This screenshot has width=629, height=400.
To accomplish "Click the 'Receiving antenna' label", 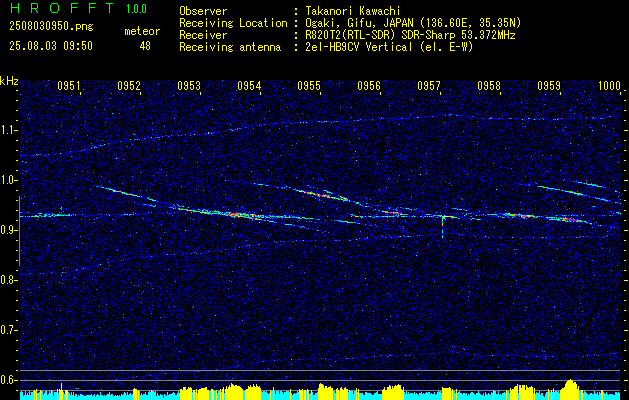I will tap(230, 47).
